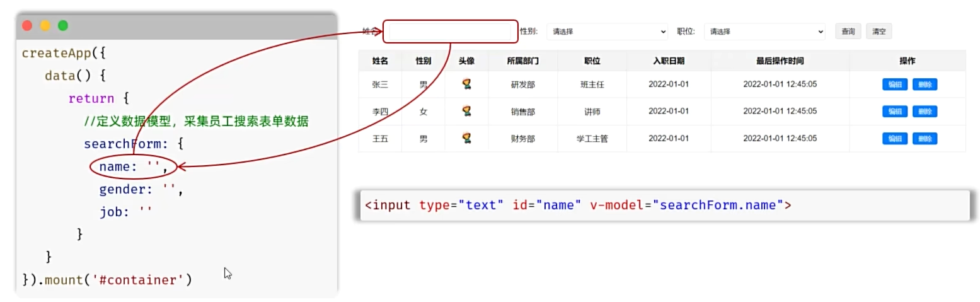
Task: Click 编辑 in 李四's row
Action: click(x=895, y=112)
